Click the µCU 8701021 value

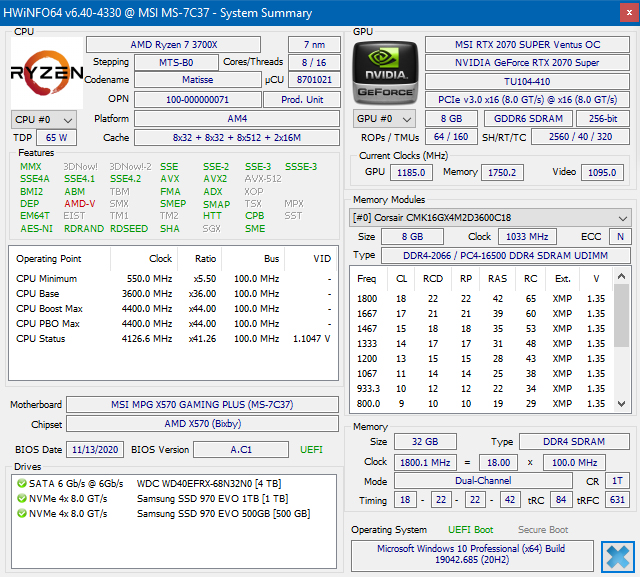(x=314, y=80)
